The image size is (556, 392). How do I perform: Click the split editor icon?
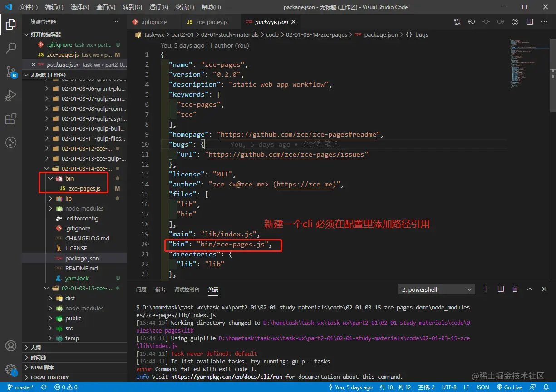pos(530,22)
